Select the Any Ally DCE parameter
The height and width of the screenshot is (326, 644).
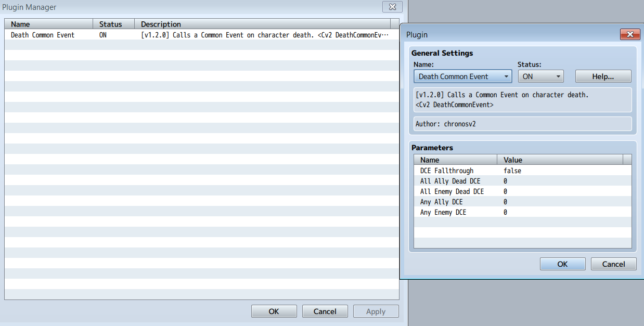(x=522, y=202)
